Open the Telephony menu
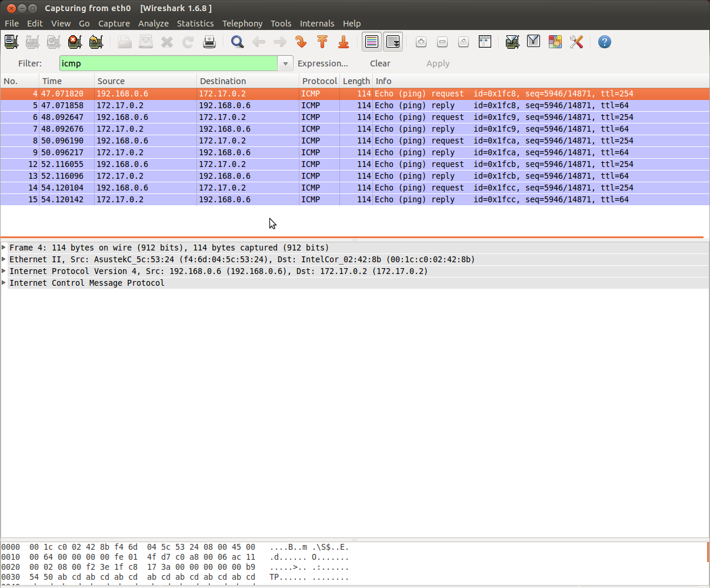This screenshot has height=588, width=710. click(242, 24)
